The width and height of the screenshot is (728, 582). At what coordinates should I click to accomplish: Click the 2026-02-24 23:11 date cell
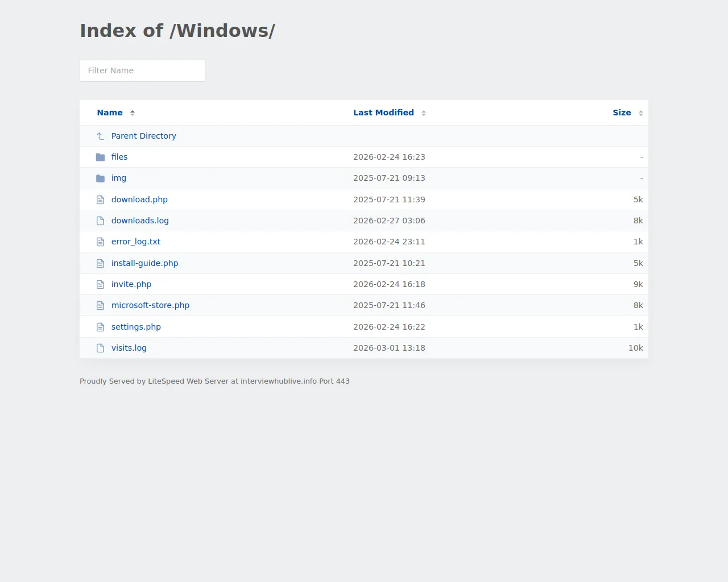(x=389, y=242)
